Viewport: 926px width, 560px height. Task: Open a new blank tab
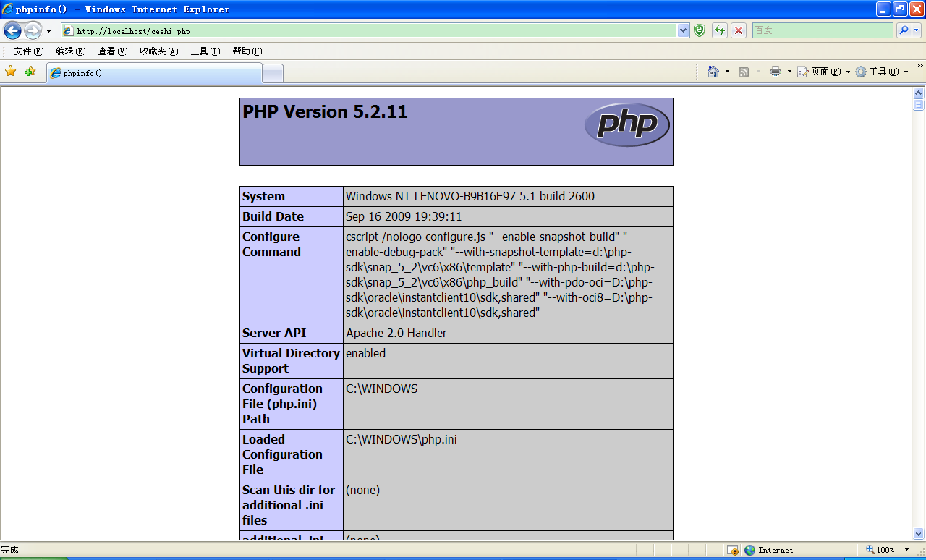point(273,74)
